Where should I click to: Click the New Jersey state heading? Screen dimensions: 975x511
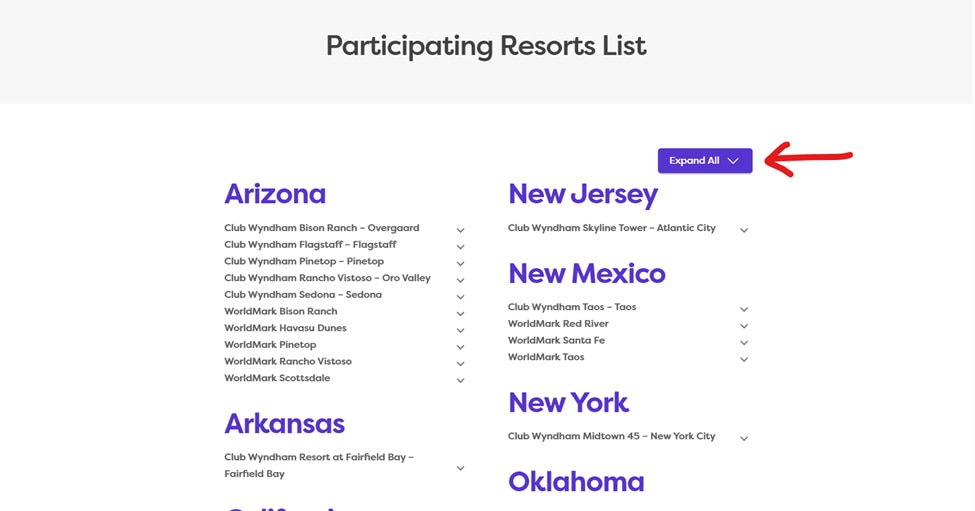[583, 195]
